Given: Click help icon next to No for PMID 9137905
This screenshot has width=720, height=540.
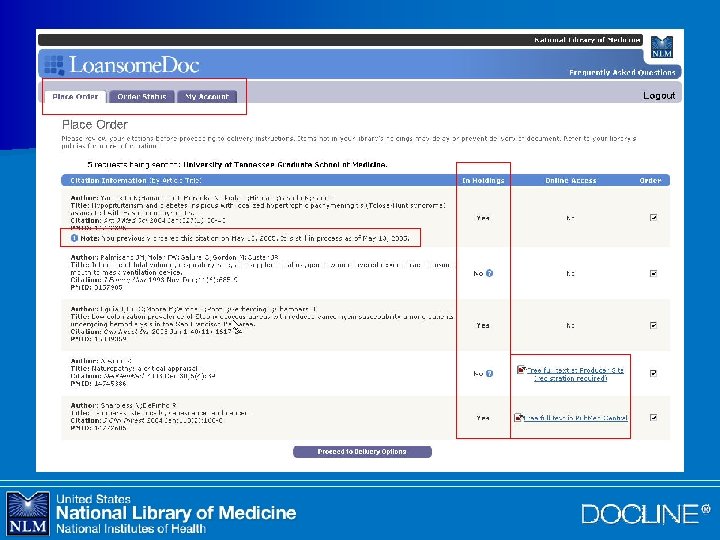Looking at the screenshot, I should 489,273.
